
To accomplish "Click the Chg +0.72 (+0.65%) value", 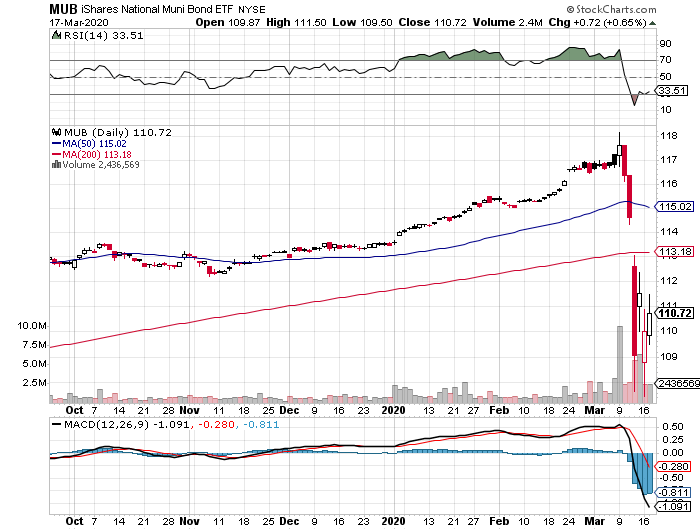I will (x=597, y=22).
